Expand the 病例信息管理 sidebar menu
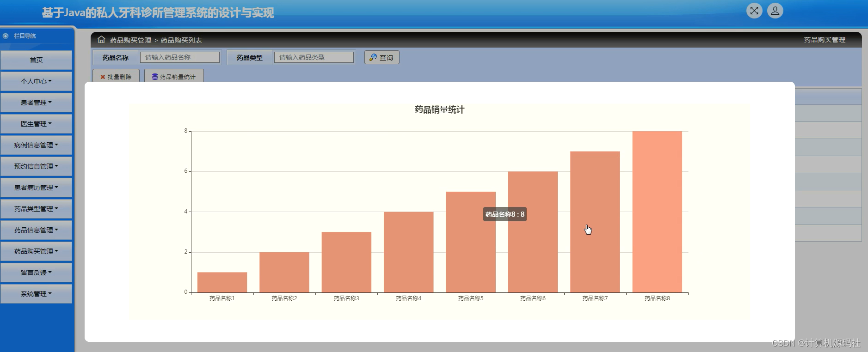 click(x=36, y=145)
